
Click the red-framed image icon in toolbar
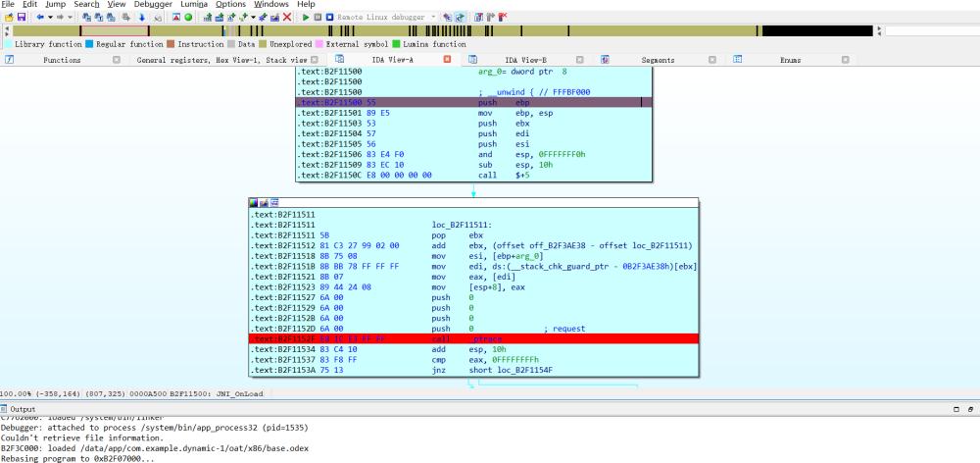[176, 18]
